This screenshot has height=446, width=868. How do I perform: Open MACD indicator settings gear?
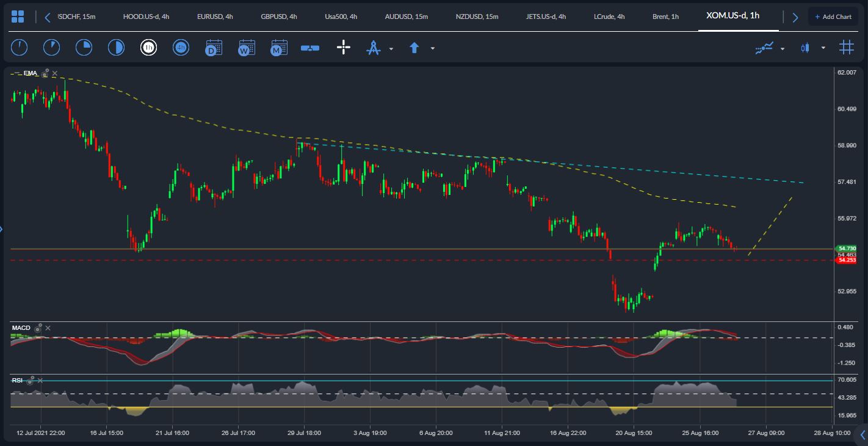click(38, 328)
